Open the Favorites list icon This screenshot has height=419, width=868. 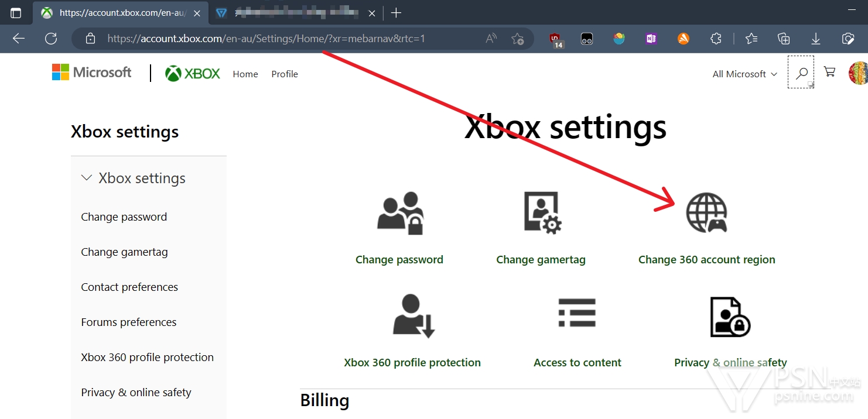coord(751,39)
